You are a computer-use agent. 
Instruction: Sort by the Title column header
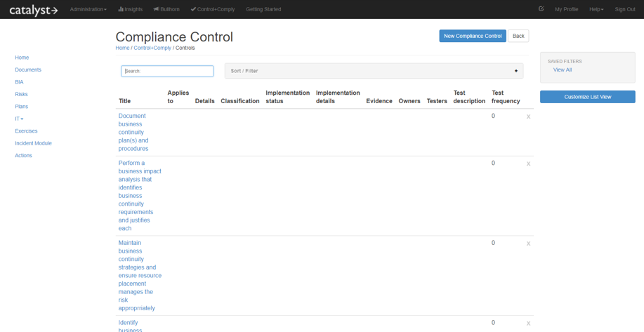click(124, 101)
